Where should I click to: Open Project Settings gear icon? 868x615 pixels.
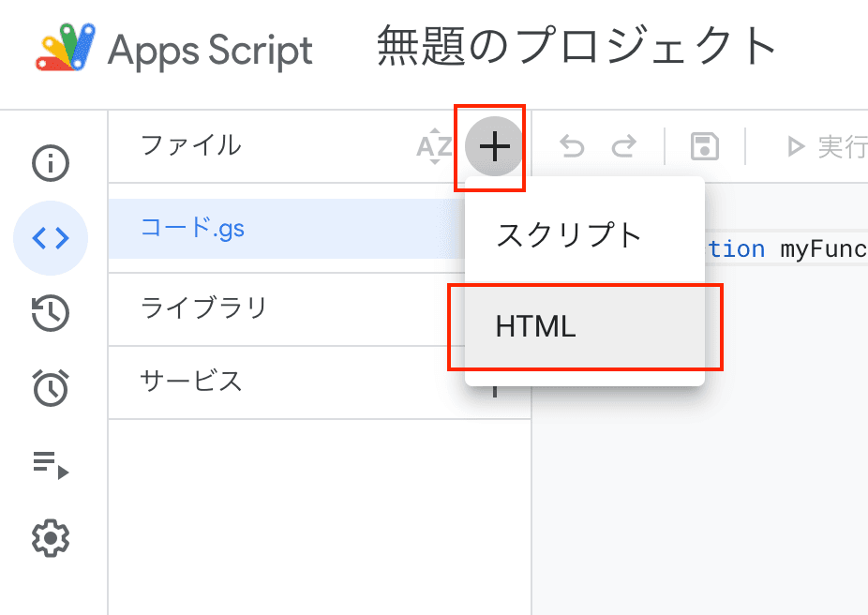(51, 538)
